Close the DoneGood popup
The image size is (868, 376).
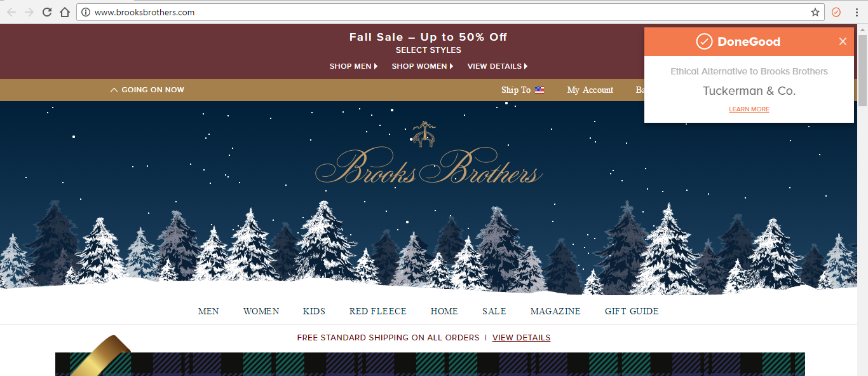click(x=843, y=41)
